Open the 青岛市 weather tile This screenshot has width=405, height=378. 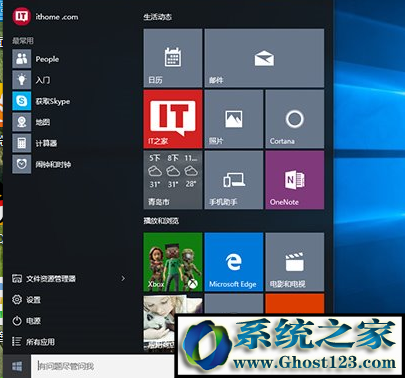pyautogui.click(x=173, y=180)
